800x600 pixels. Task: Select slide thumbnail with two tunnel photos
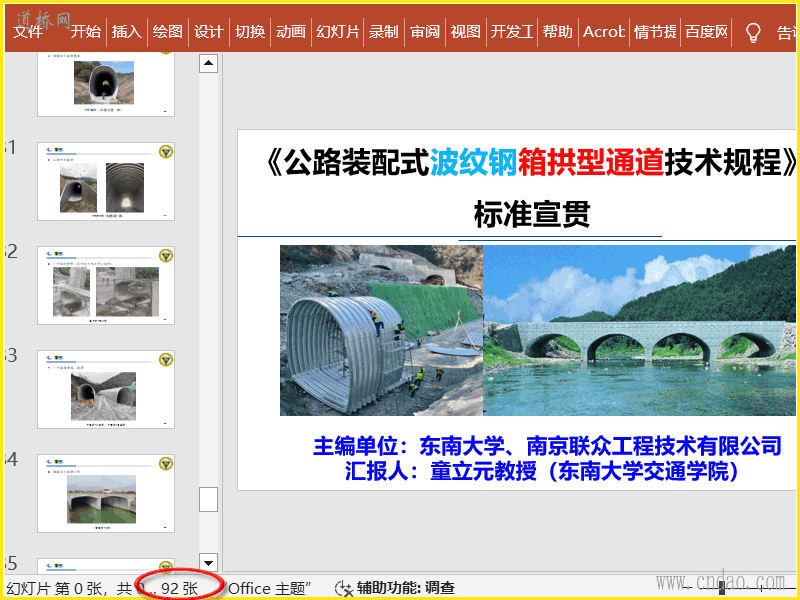pos(106,182)
